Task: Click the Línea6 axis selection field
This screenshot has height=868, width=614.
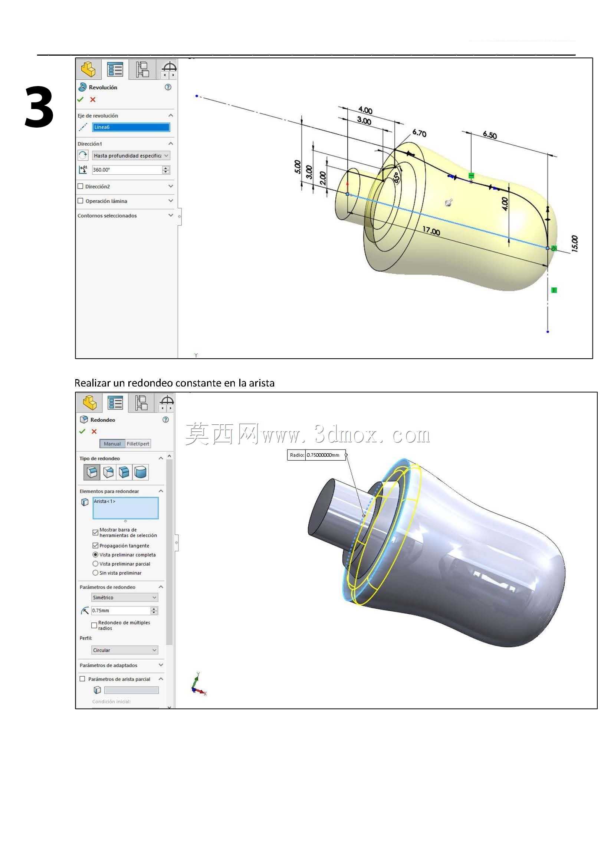Action: 131,127
